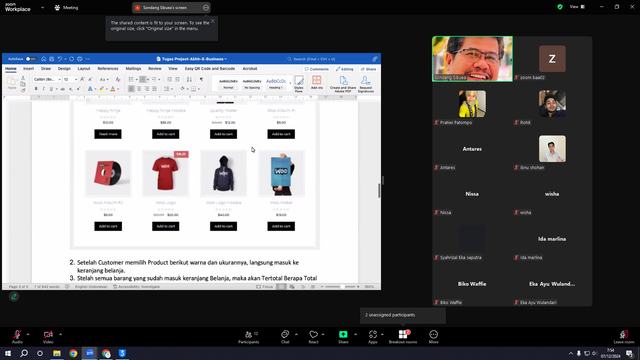This screenshot has width=640, height=360.
Task: Toggle strikethrough formatting
Action: 62,89
